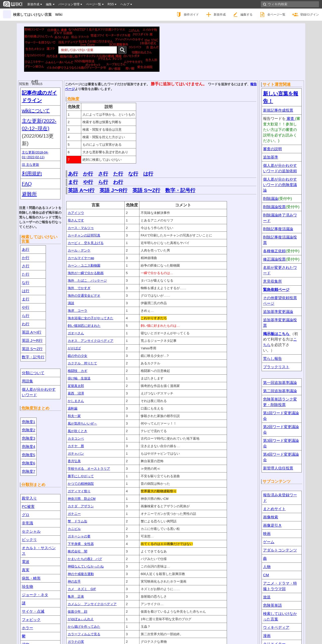Screen dimensions: 322x644
Task: Open PC被害 category
Action: point(28,506)
